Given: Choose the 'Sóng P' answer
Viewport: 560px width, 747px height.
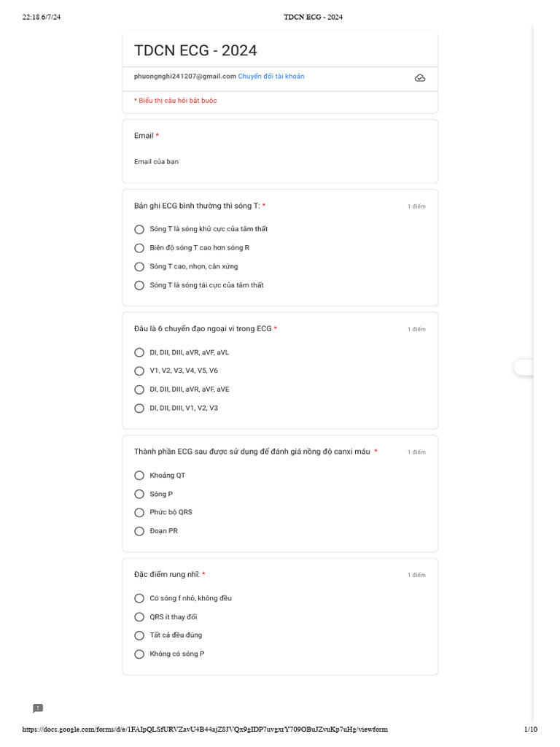Looking at the screenshot, I should tap(139, 494).
